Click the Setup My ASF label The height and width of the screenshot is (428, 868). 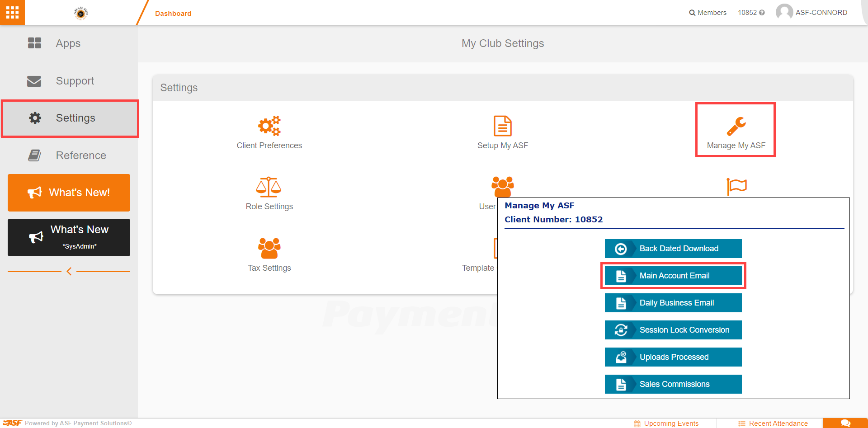point(503,146)
